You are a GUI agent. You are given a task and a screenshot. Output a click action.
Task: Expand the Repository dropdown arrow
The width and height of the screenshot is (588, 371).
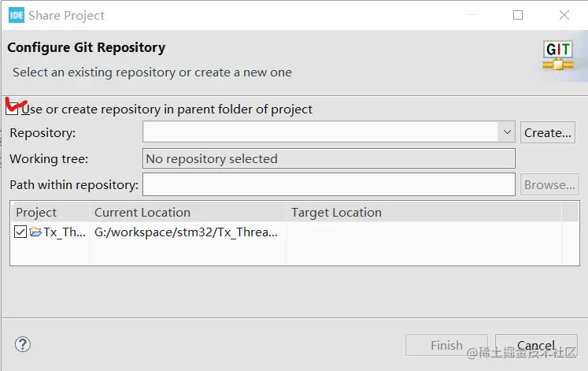click(507, 132)
